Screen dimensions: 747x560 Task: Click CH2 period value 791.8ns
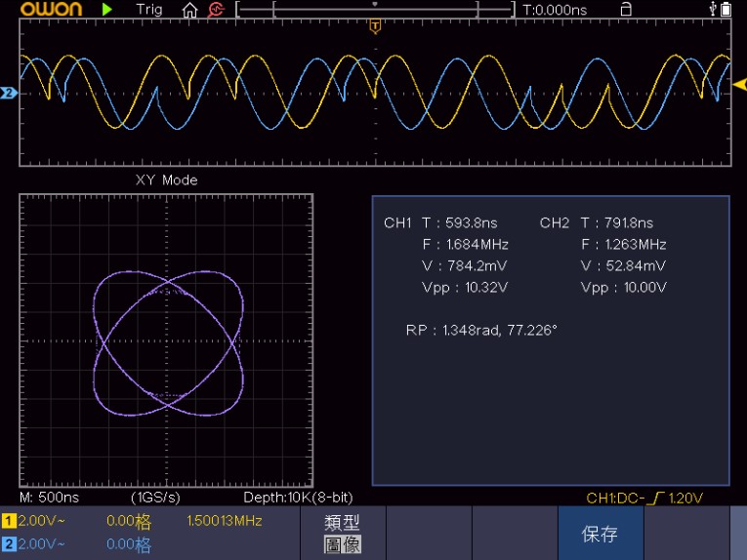point(629,222)
